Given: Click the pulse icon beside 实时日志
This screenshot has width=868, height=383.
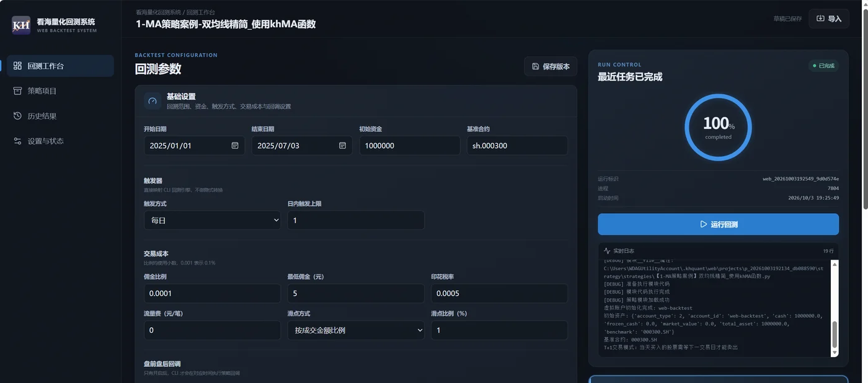Looking at the screenshot, I should (607, 251).
